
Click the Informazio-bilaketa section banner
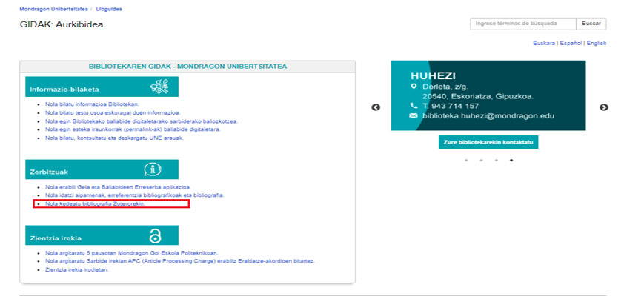pyautogui.click(x=102, y=87)
